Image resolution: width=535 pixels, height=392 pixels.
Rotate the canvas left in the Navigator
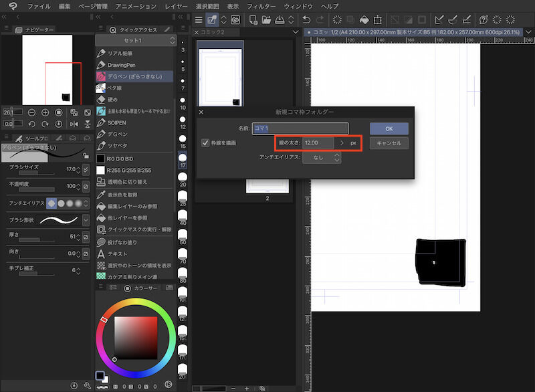pyautogui.click(x=31, y=124)
